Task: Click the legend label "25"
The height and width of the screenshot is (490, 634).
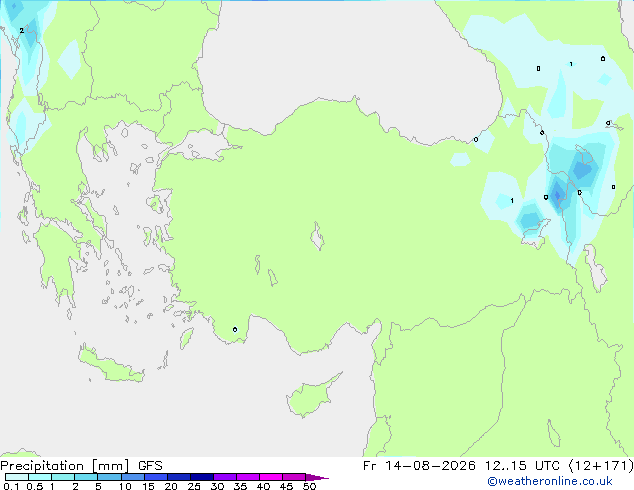Action: [194, 486]
